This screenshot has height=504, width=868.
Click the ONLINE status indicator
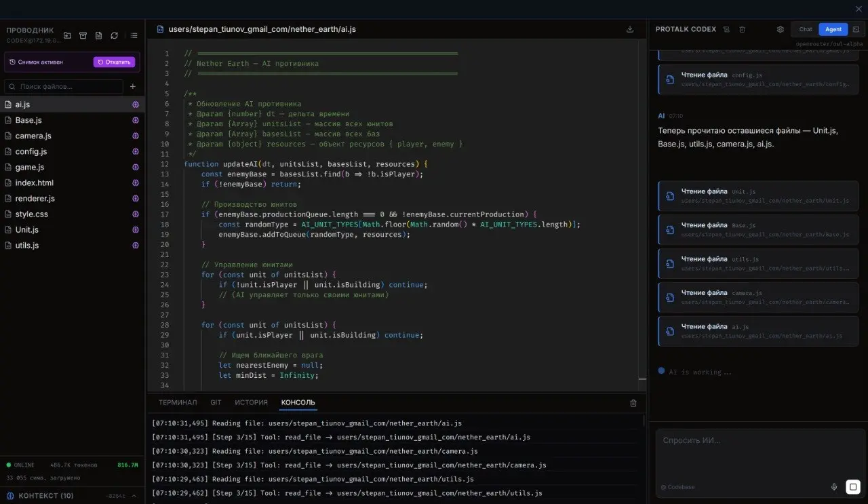20,465
